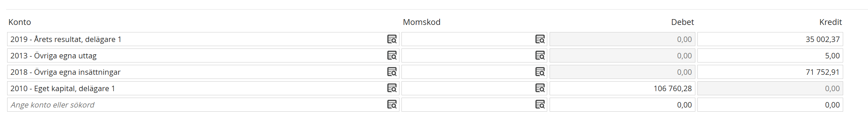Open Momskod lookup icon in empty row
The image size is (868, 127).
540,105
